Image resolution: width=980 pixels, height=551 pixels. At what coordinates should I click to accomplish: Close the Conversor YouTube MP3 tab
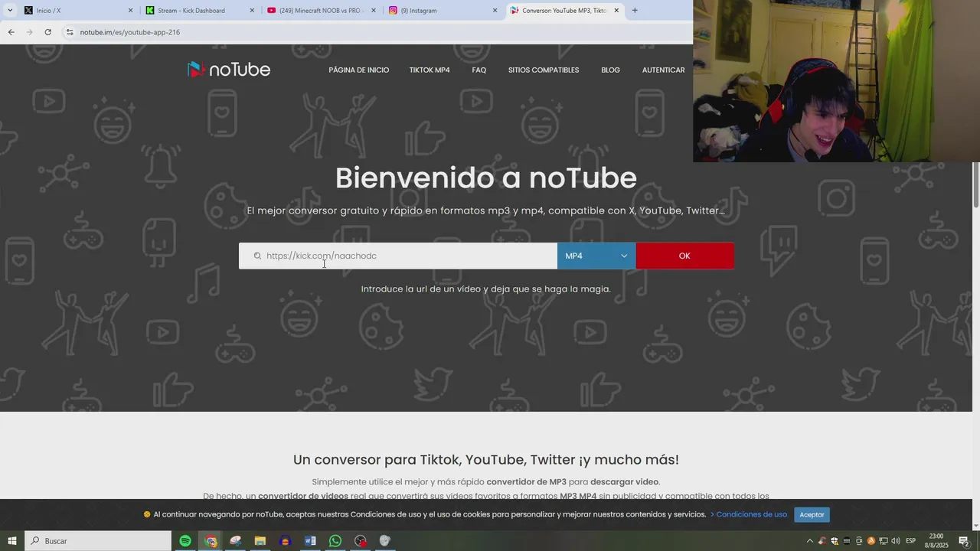[616, 11]
